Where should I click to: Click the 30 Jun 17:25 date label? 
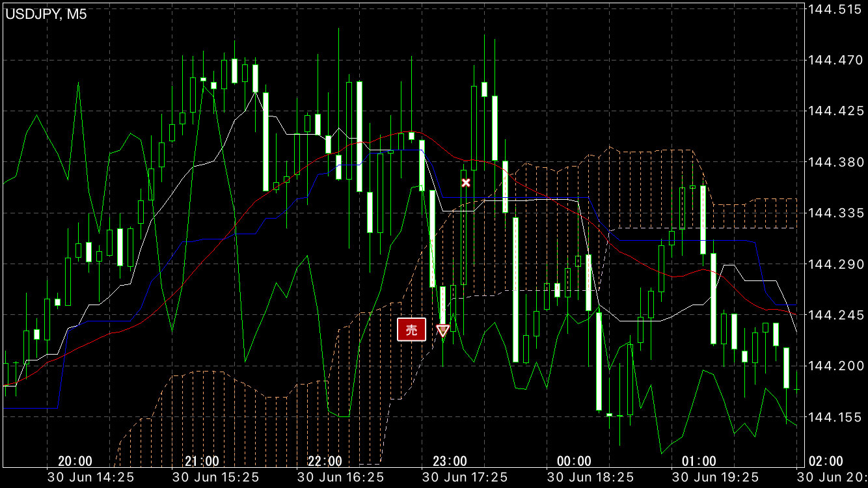(465, 477)
